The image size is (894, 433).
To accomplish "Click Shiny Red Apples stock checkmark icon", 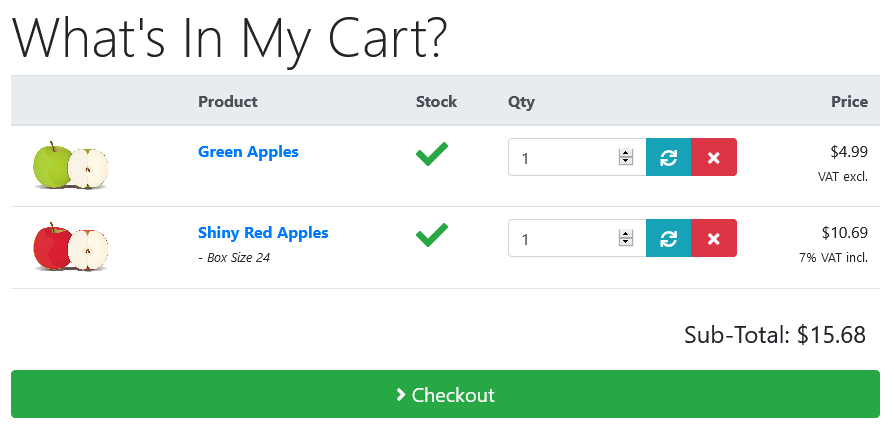I will [x=432, y=235].
